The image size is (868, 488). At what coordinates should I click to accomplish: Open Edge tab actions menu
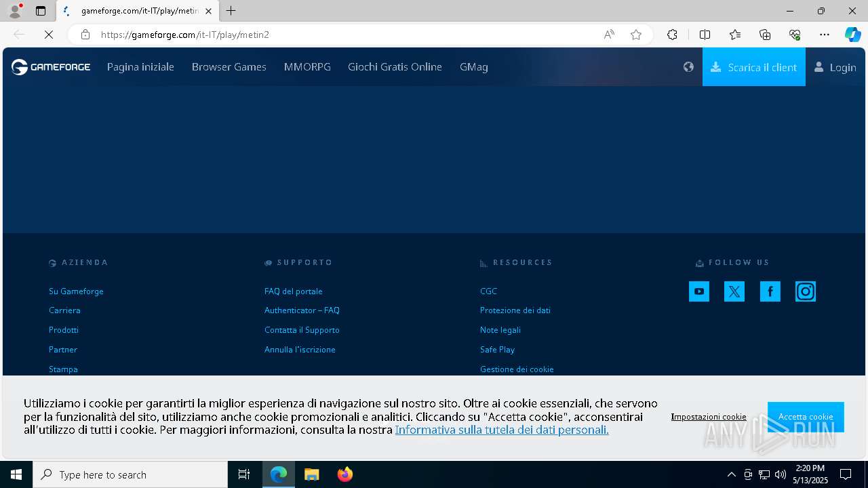click(x=41, y=11)
